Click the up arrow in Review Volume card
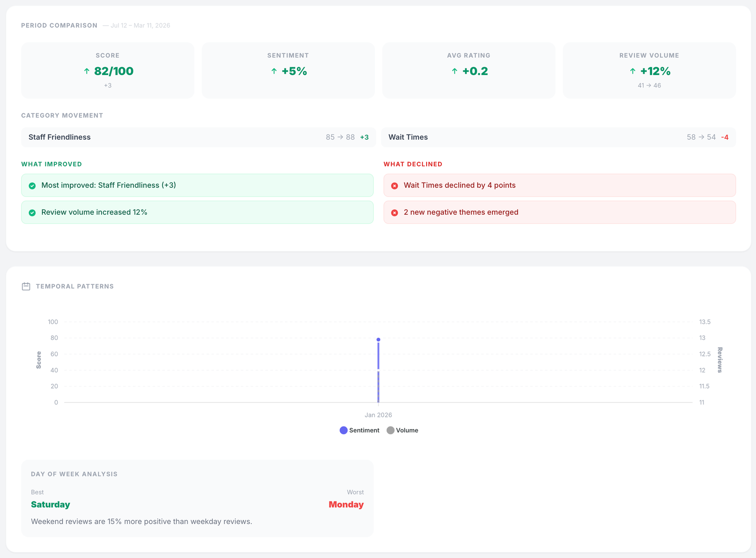Image resolution: width=756 pixels, height=558 pixels. [632, 71]
